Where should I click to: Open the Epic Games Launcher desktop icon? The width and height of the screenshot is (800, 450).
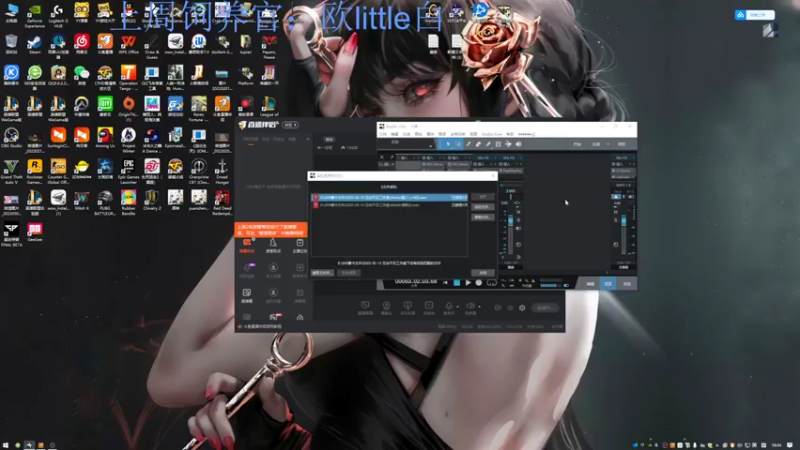(x=129, y=171)
